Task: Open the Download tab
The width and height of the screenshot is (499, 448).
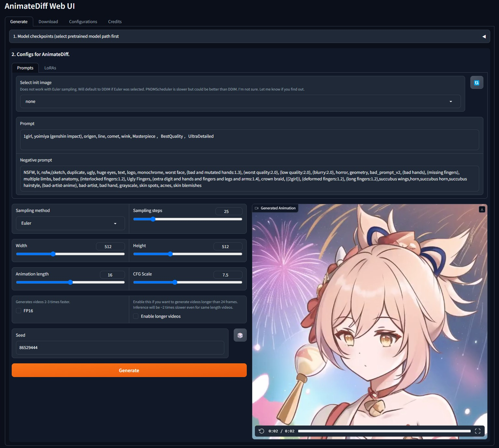Action: tap(48, 21)
